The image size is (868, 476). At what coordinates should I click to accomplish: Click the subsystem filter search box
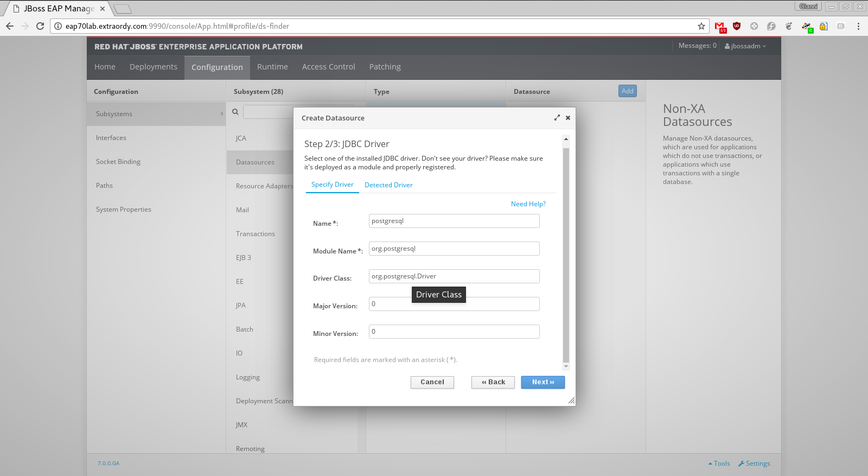[x=268, y=112]
